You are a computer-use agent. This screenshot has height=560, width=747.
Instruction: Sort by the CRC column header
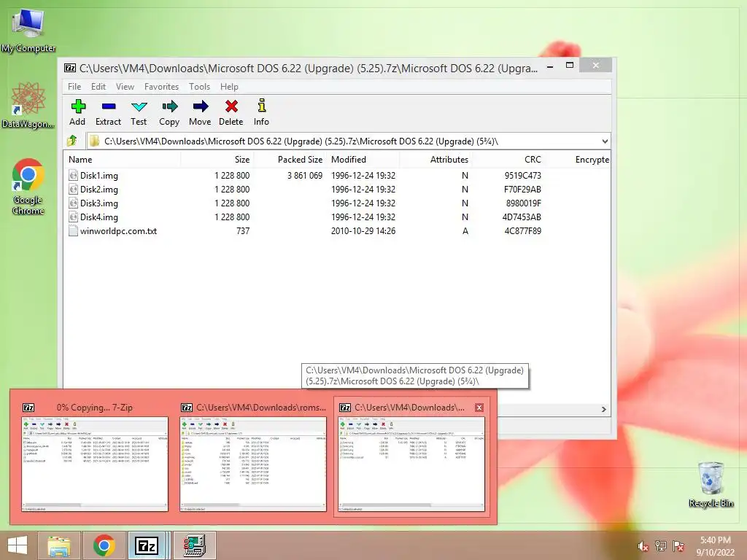coord(508,160)
